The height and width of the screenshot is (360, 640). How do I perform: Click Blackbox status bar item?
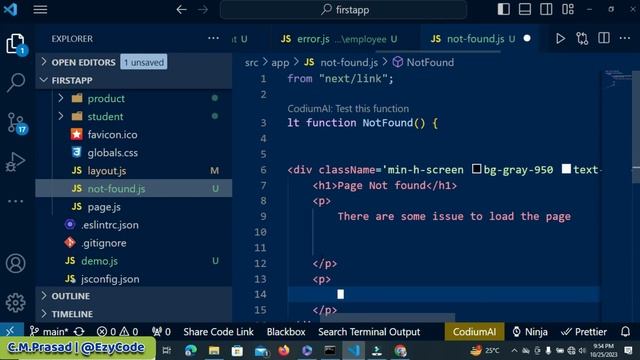coord(286,332)
